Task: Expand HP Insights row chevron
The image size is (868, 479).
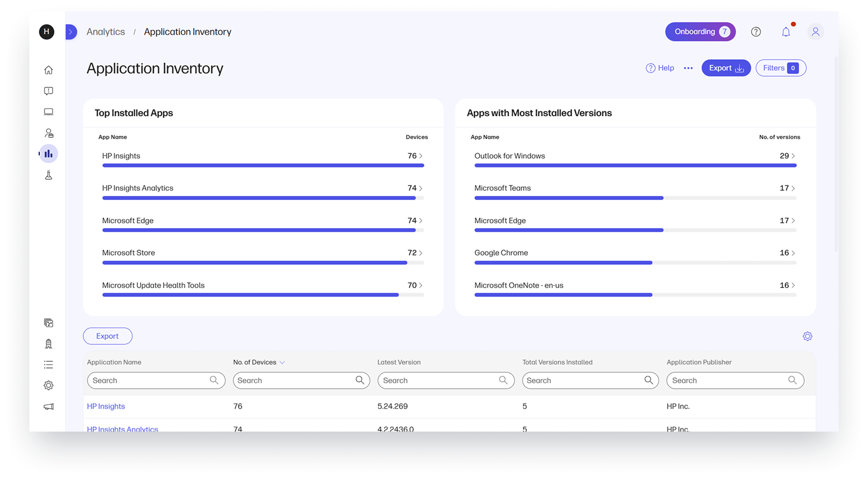Action: (x=421, y=156)
